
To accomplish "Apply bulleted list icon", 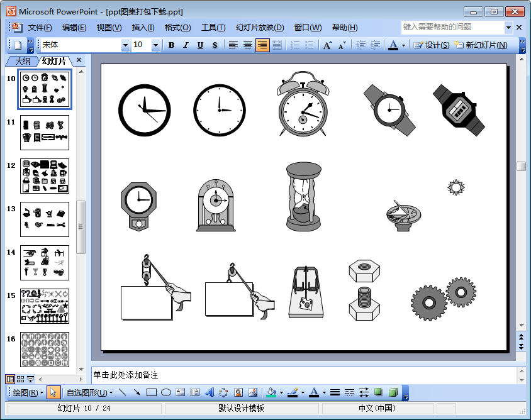I will click(x=309, y=45).
